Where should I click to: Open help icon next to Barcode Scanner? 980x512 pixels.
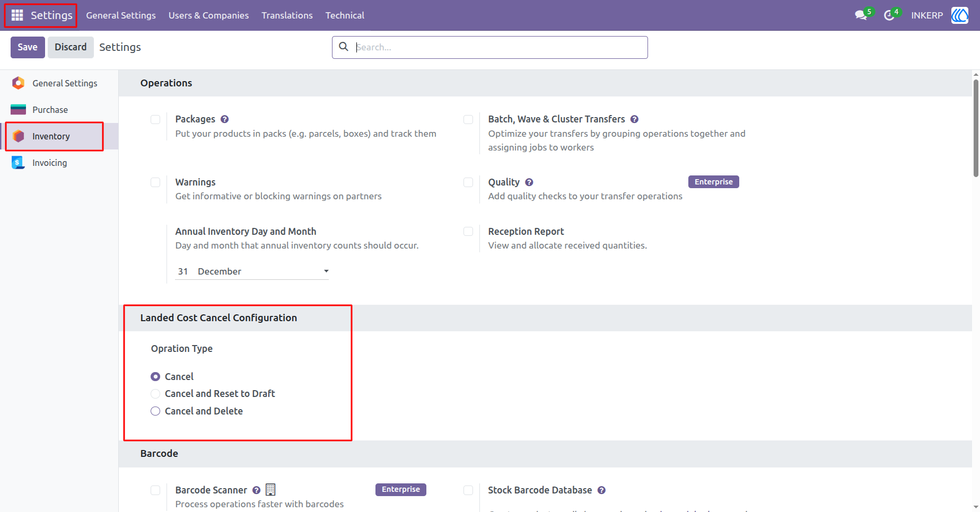coord(257,490)
